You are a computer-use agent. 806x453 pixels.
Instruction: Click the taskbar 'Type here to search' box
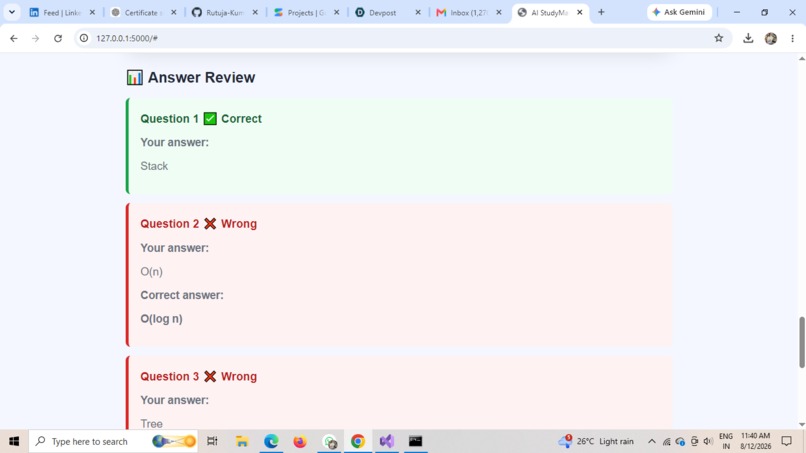coord(114,441)
